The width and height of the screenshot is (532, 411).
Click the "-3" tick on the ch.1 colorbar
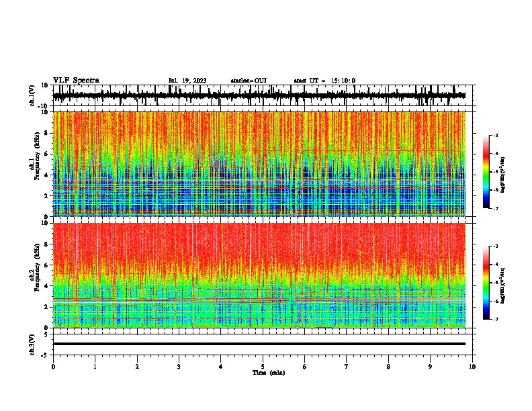pos(495,136)
